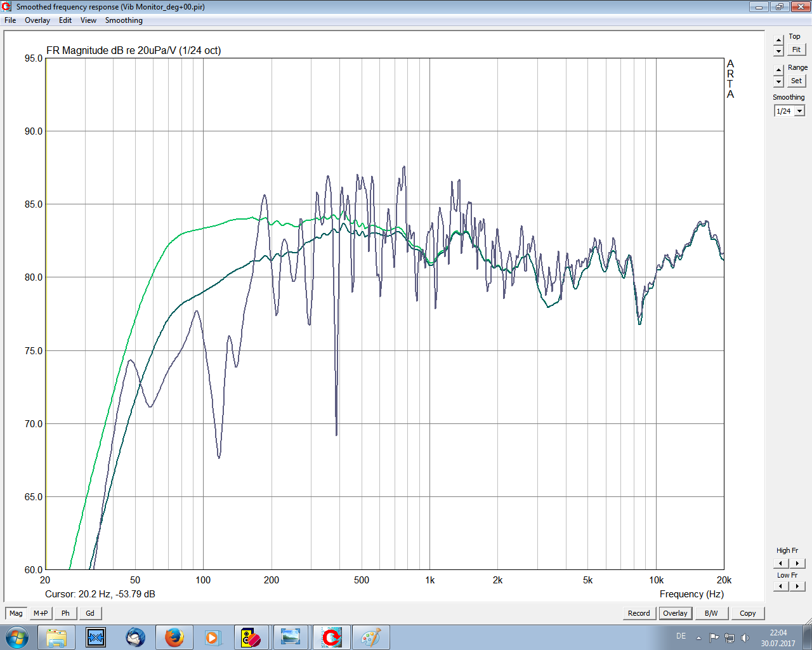Open the Overlay menu
The image size is (812, 650).
[x=37, y=20]
